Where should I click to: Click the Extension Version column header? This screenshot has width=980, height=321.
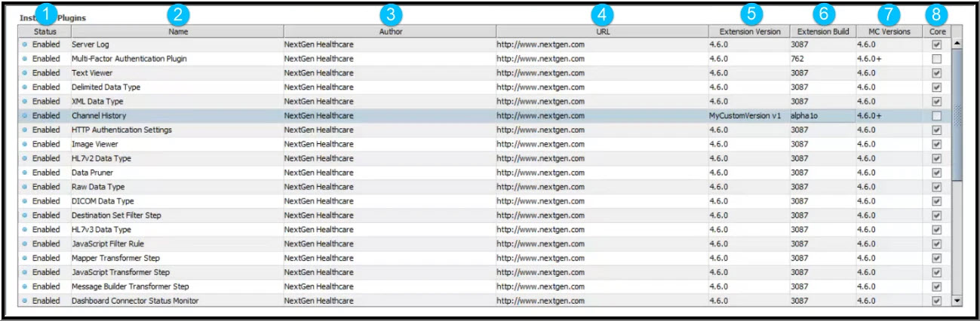pyautogui.click(x=748, y=32)
